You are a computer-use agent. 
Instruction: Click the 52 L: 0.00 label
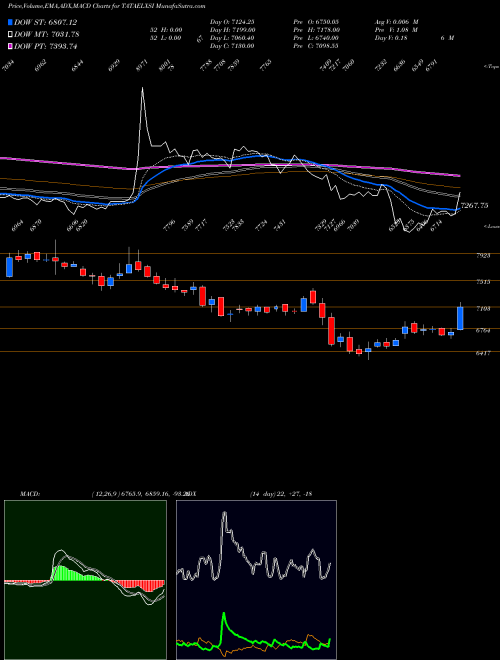pos(166,38)
